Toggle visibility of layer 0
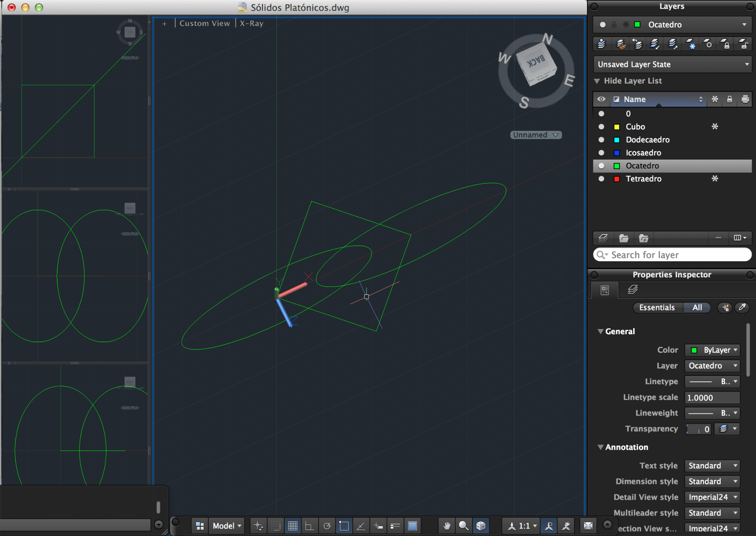756x536 pixels. (x=601, y=114)
